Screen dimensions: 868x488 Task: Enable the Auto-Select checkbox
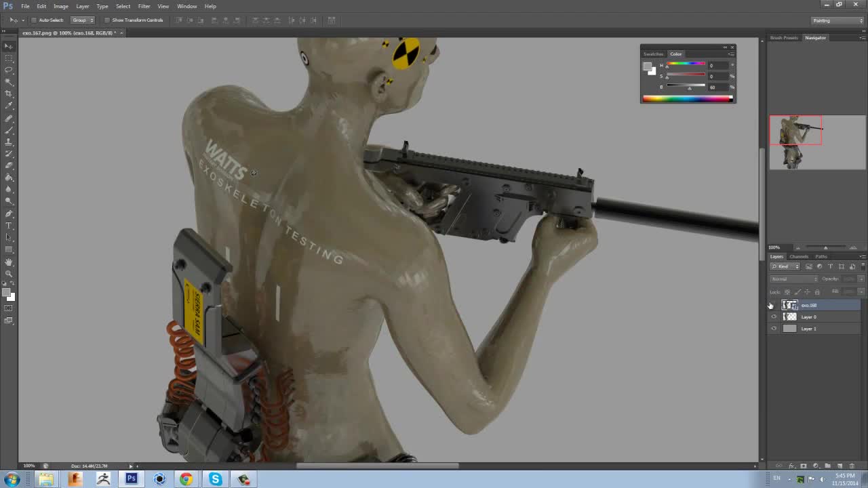(x=35, y=20)
